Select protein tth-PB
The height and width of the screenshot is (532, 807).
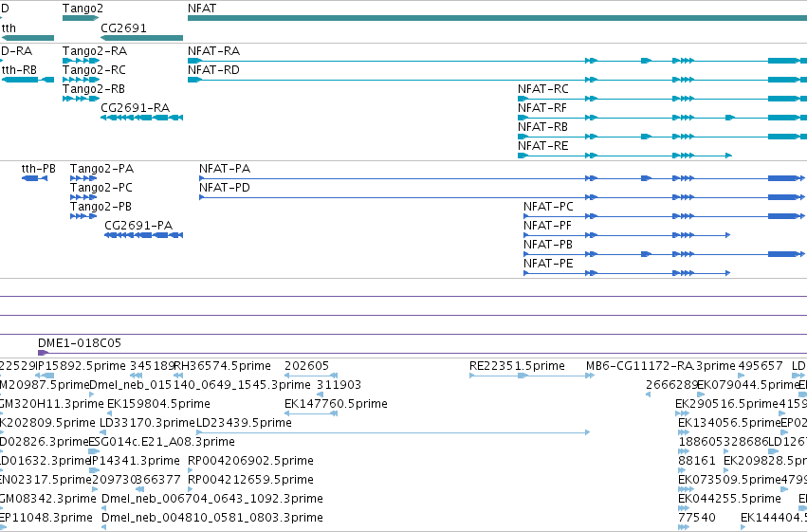pos(34,178)
